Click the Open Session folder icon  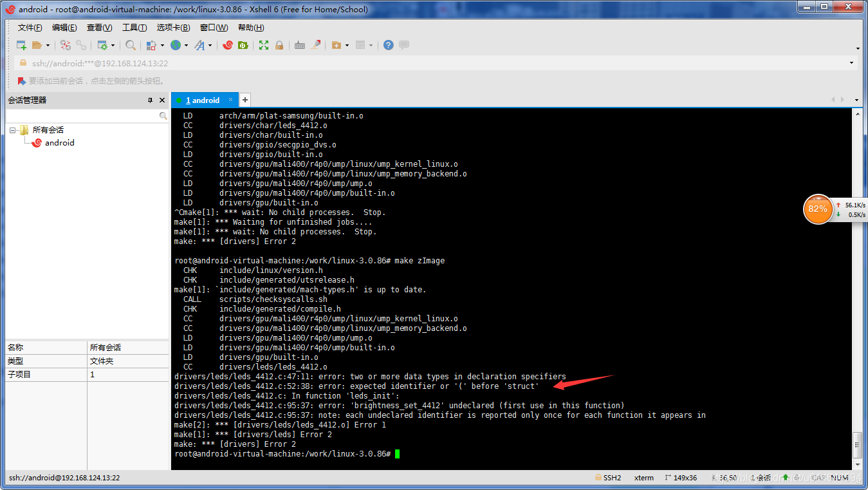[x=37, y=45]
